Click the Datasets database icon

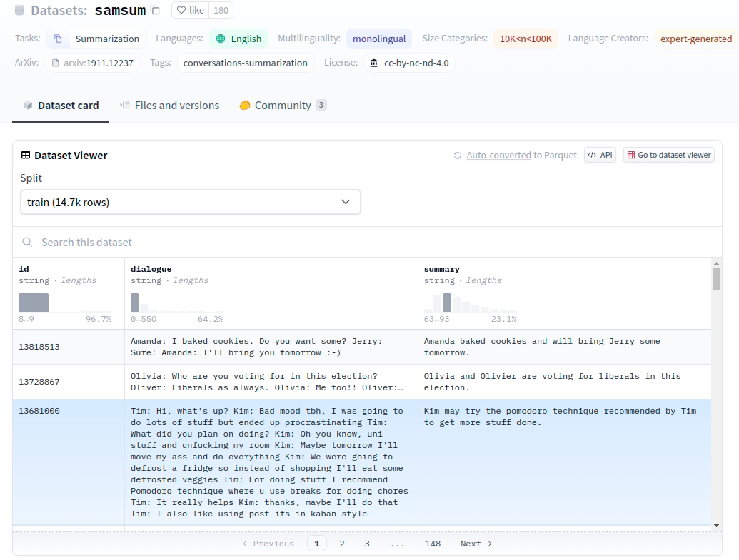(19, 10)
